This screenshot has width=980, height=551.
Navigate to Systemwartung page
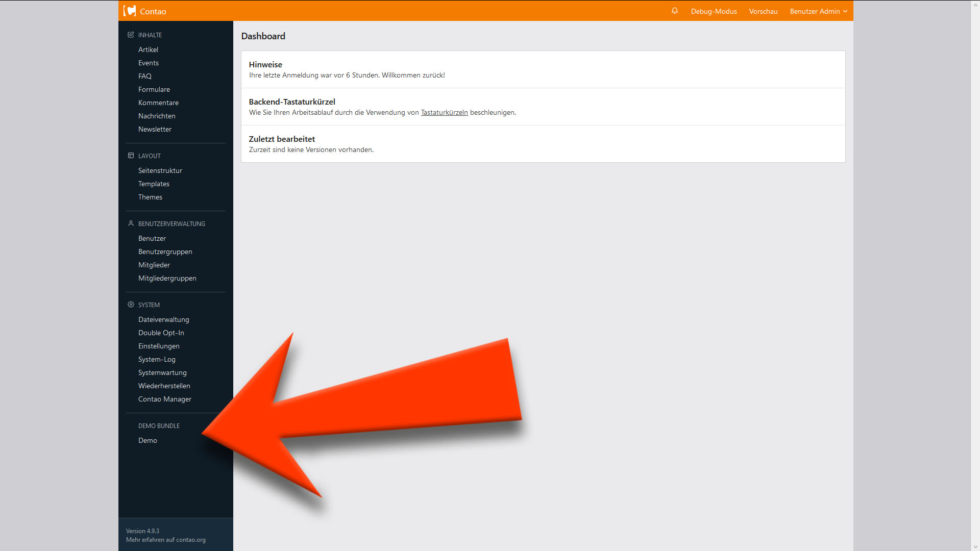coord(162,372)
